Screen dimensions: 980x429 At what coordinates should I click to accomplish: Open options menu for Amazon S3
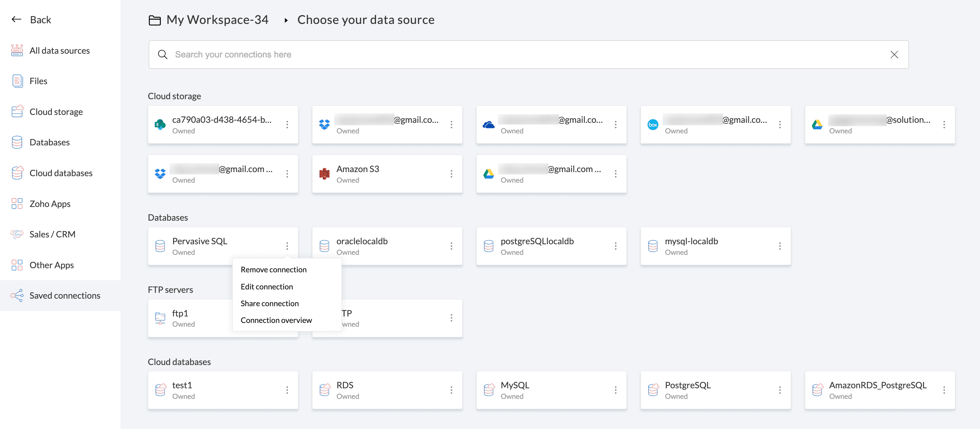(x=451, y=174)
